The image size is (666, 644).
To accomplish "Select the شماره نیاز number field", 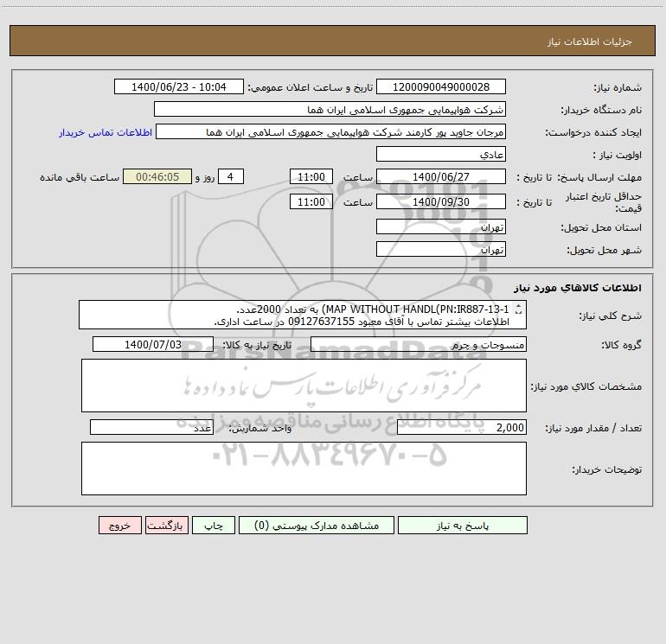I will pyautogui.click(x=441, y=86).
